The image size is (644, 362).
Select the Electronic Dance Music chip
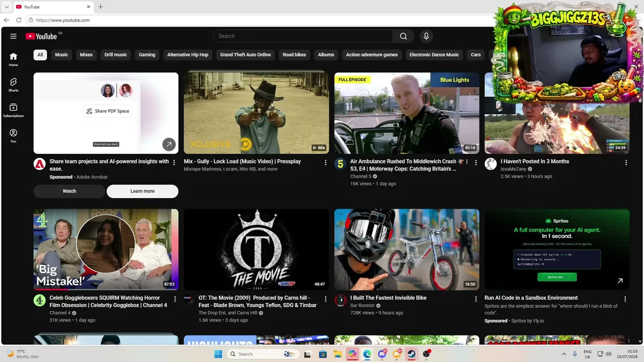click(x=434, y=55)
